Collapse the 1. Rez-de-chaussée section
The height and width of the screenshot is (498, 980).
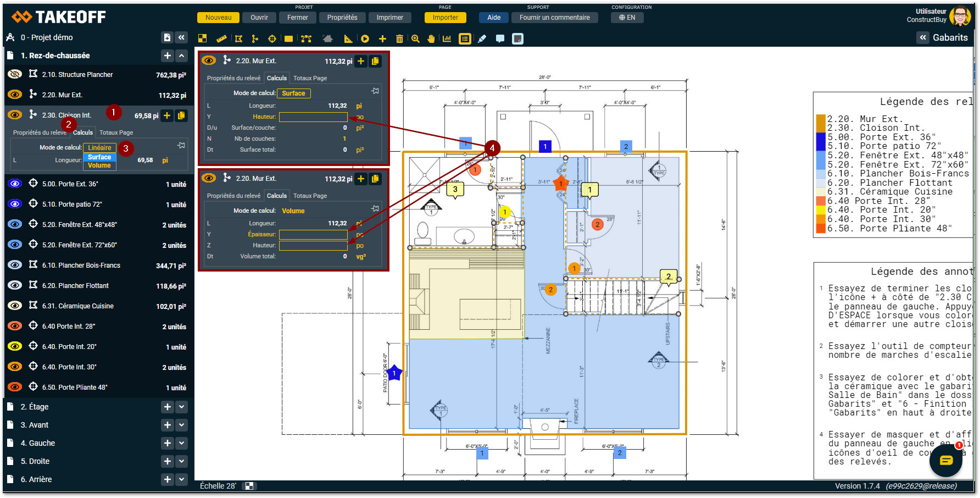182,56
